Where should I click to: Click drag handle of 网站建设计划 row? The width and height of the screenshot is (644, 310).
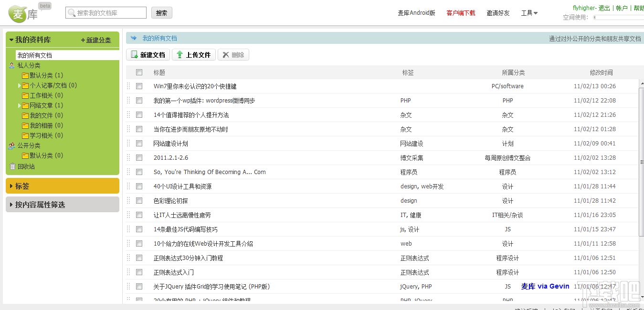tap(128, 144)
